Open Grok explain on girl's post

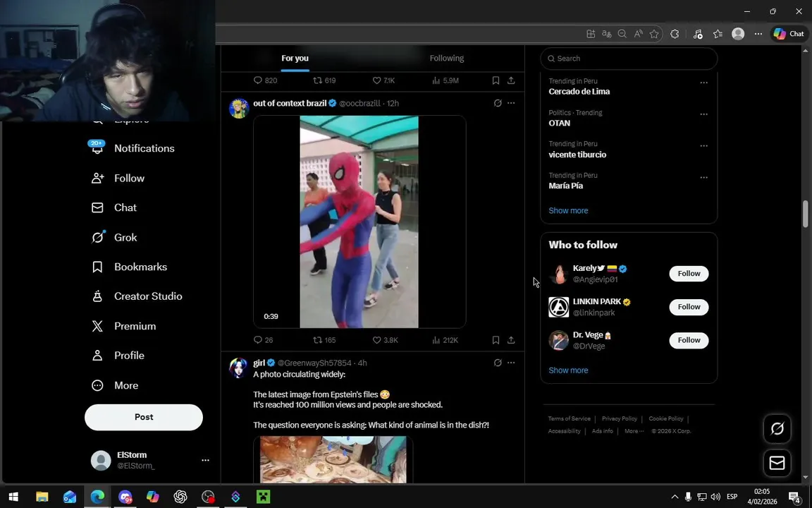(x=498, y=363)
